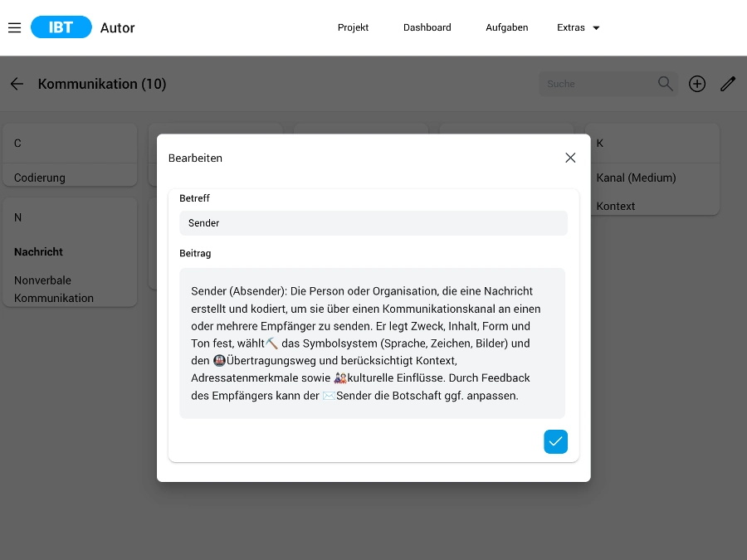
Task: Click the emoji before Übertragungsweg
Action: click(x=219, y=361)
